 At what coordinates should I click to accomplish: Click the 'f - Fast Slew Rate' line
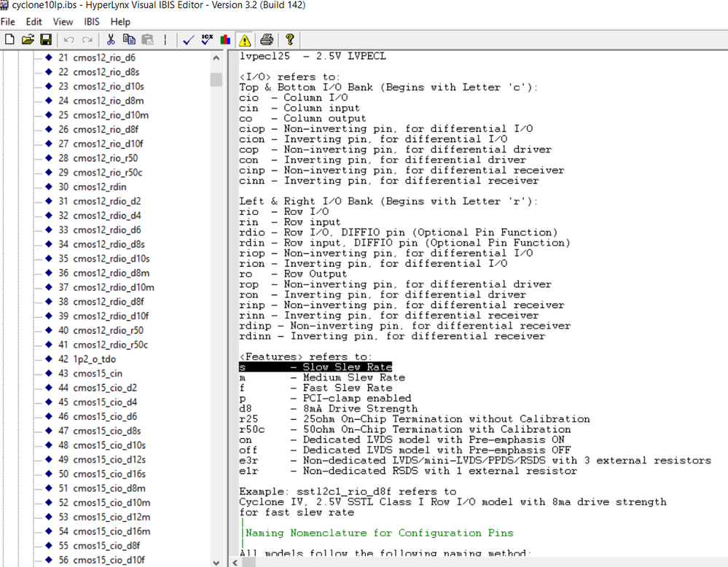pos(316,388)
